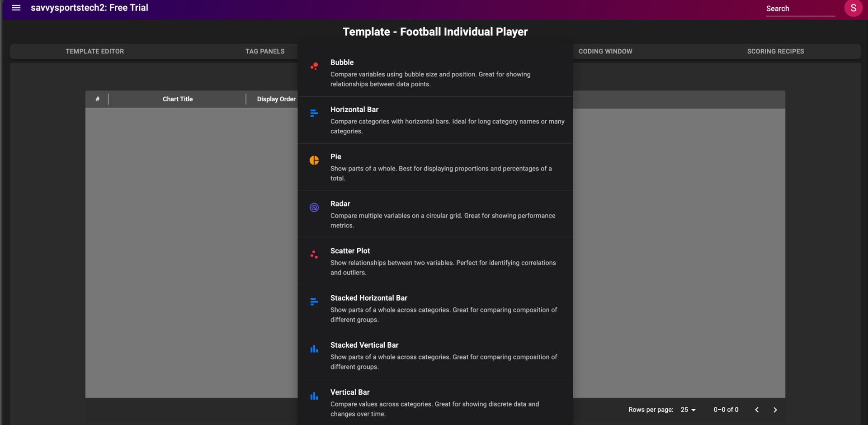
Task: Click the Bubble chart icon
Action: (x=314, y=66)
